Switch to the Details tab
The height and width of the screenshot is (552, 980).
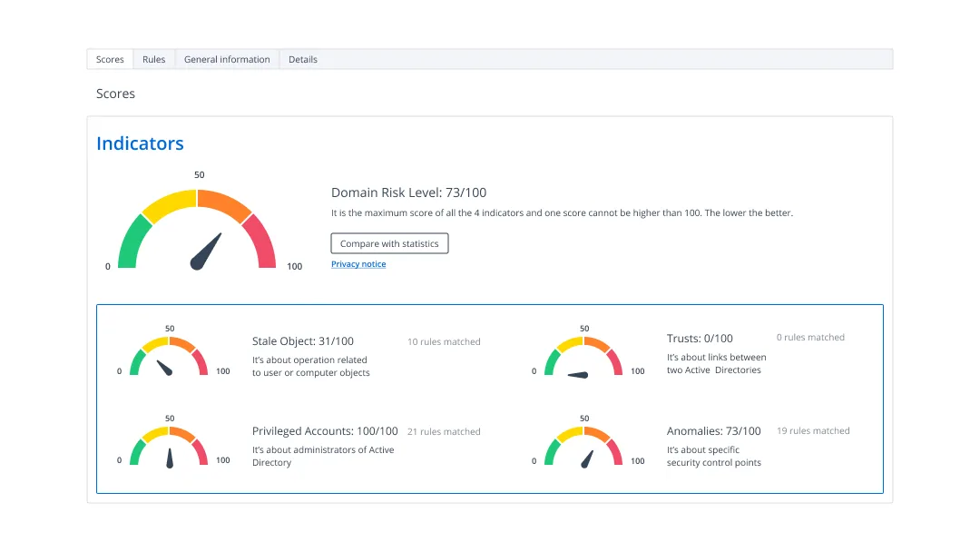point(303,59)
